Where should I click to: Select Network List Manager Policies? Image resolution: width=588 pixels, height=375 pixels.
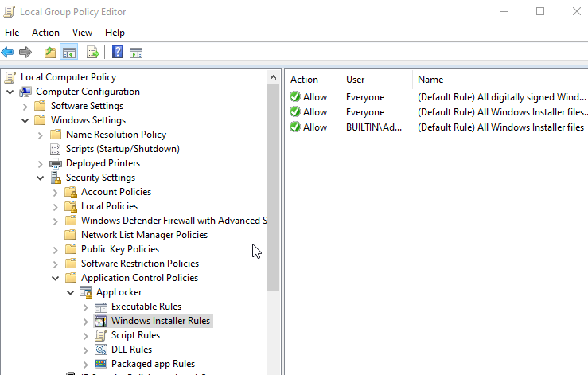coord(144,235)
